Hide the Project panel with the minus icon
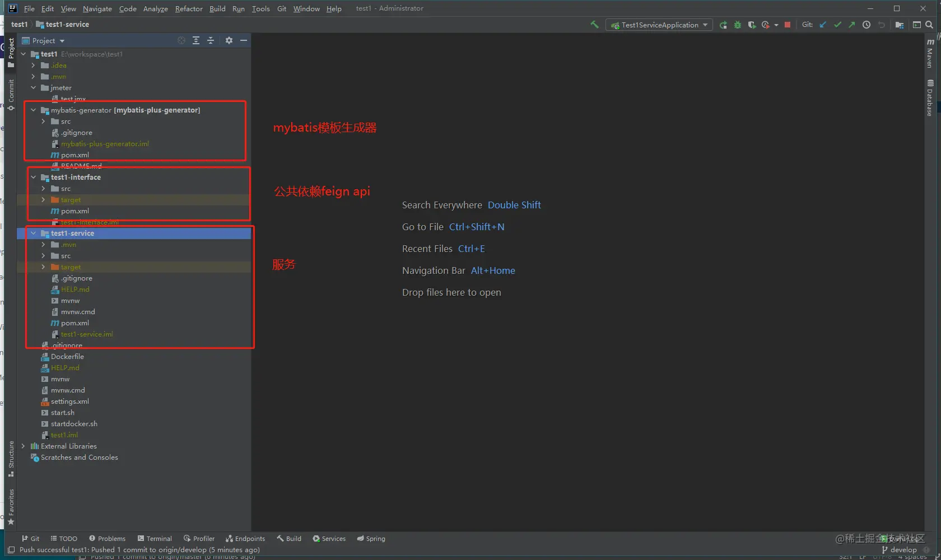This screenshot has width=941, height=560. [244, 40]
